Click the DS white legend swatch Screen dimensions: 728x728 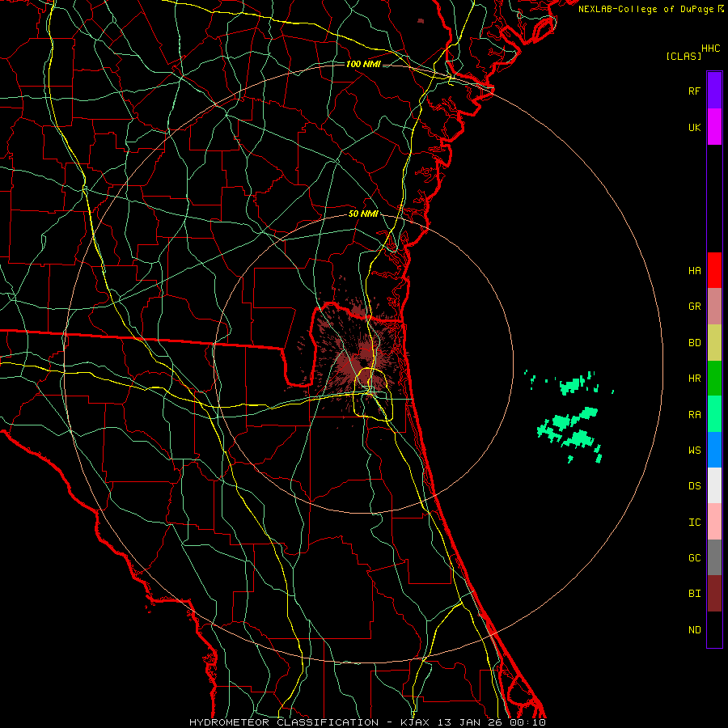714,485
